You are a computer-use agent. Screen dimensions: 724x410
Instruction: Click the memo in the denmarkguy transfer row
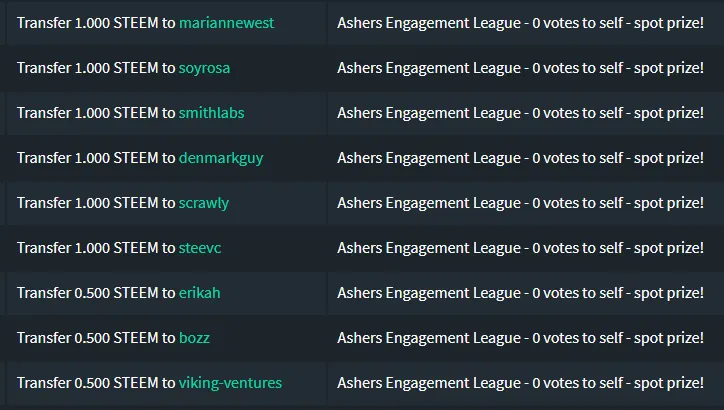[520, 158]
